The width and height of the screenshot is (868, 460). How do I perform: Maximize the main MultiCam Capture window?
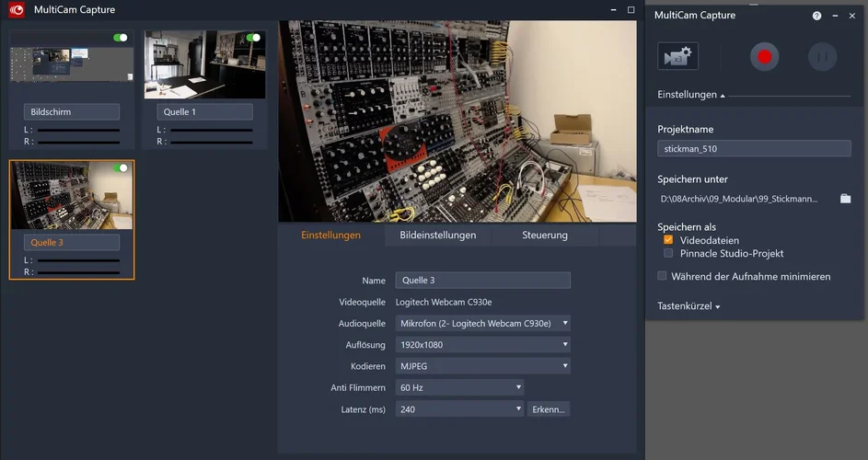tap(631, 10)
